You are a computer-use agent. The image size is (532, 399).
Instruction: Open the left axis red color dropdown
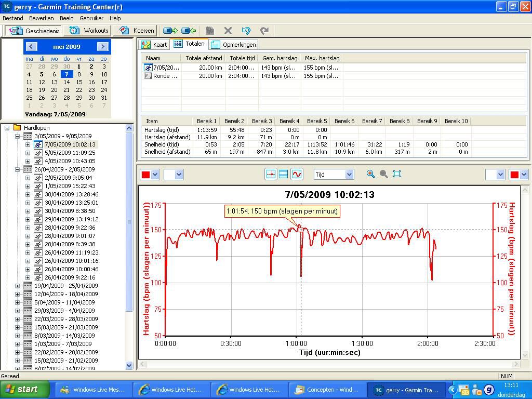[155, 175]
